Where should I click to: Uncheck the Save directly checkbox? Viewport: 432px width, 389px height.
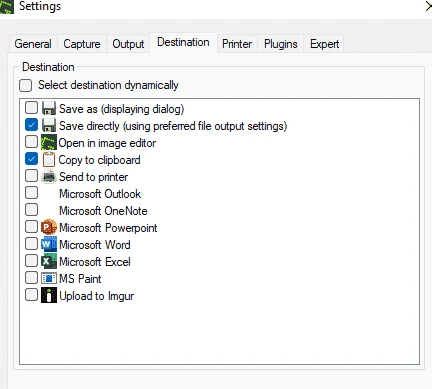click(x=31, y=125)
